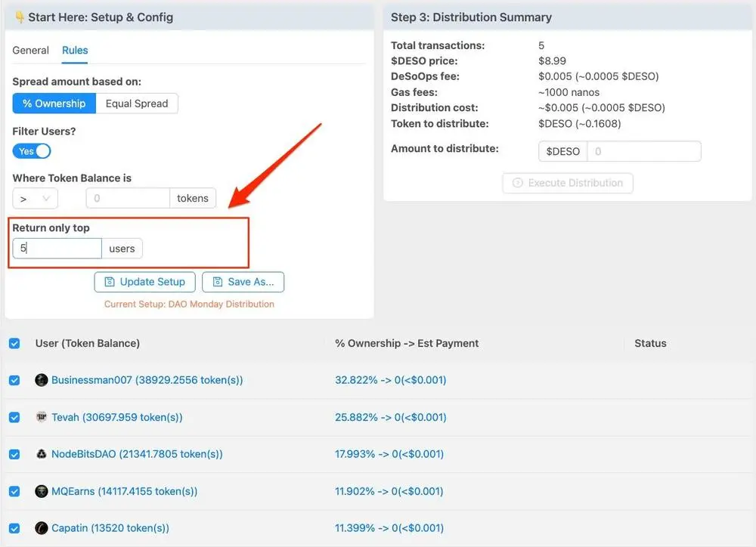Switch to the General tab
Image resolution: width=756 pixels, height=547 pixels.
(x=31, y=51)
